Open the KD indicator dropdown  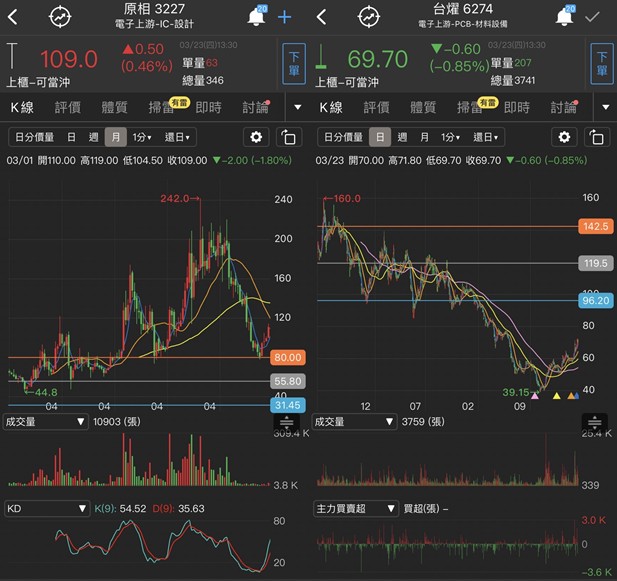46,509
